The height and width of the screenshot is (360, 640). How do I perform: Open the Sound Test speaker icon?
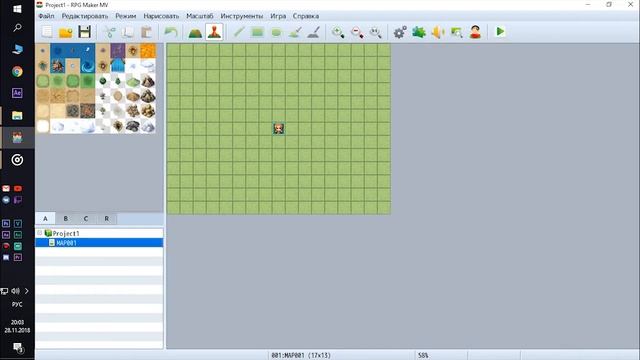click(438, 32)
